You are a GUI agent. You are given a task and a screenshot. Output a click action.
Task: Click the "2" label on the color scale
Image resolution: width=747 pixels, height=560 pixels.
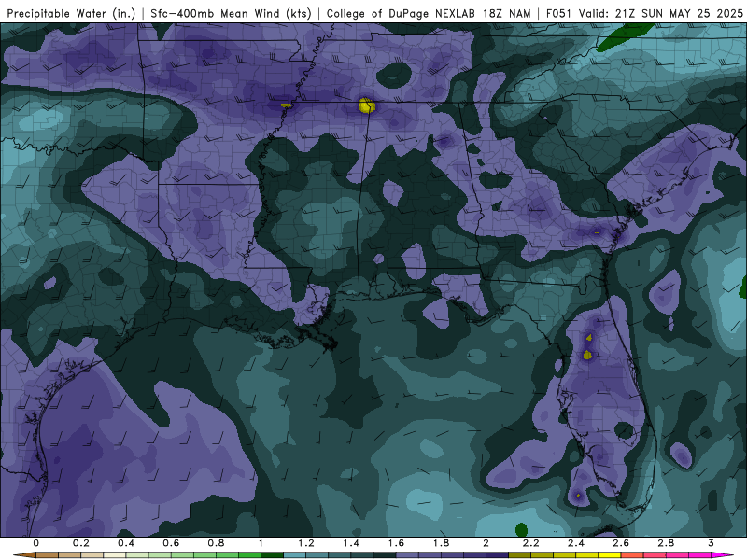486,543
